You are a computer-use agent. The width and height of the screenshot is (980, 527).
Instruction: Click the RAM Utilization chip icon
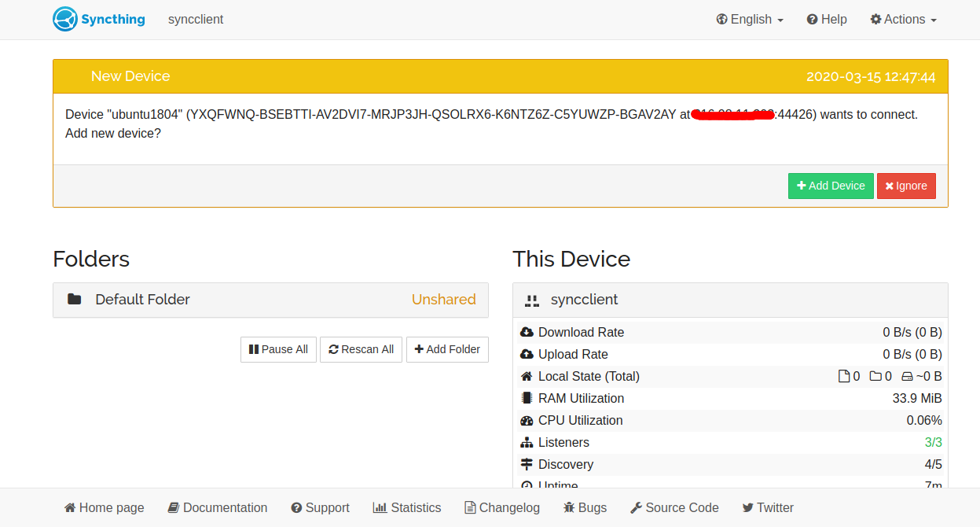pyautogui.click(x=527, y=398)
